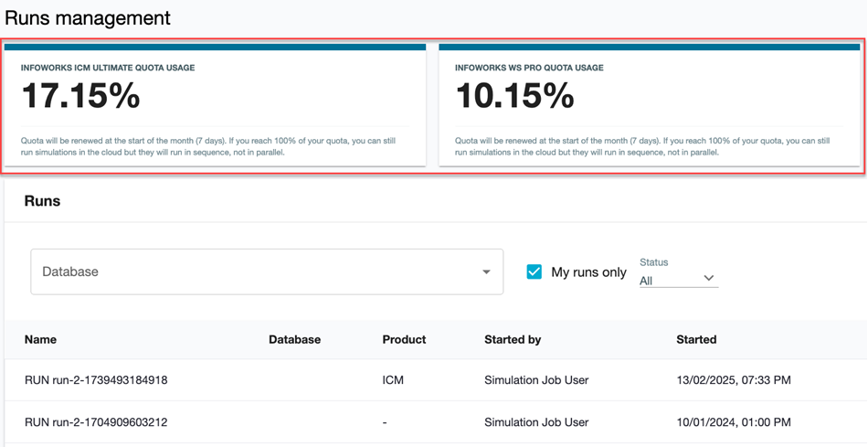Select the RUN run-2-1739493184918 row name
Screen dimensions: 868x447
coord(96,379)
